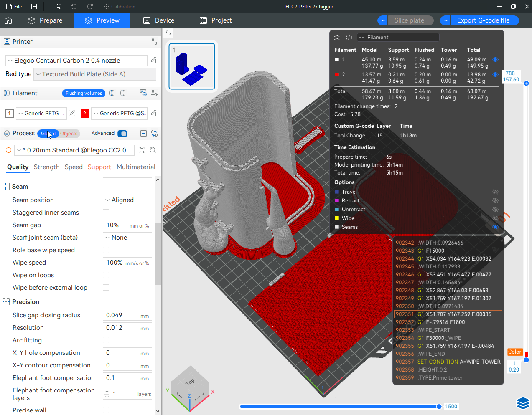This screenshot has height=415, width=532.
Task: Open the G-code viewer code icon
Action: coord(349,38)
